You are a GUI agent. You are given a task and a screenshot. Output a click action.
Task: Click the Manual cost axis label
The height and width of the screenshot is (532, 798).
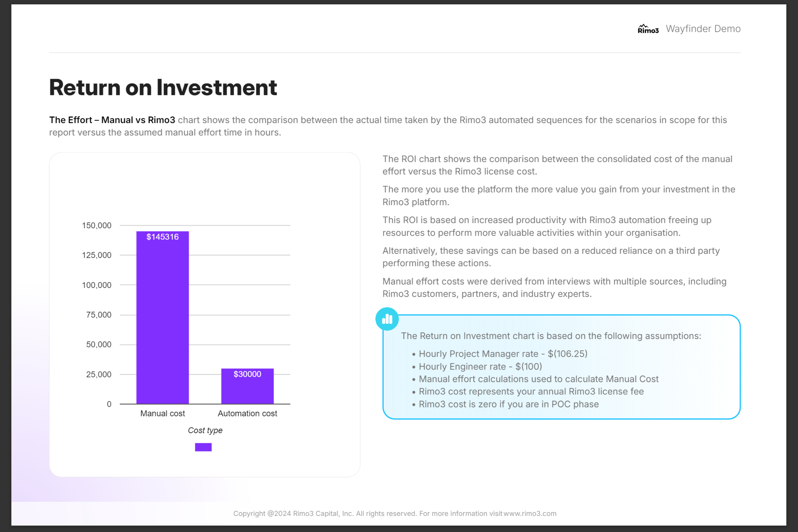point(162,413)
